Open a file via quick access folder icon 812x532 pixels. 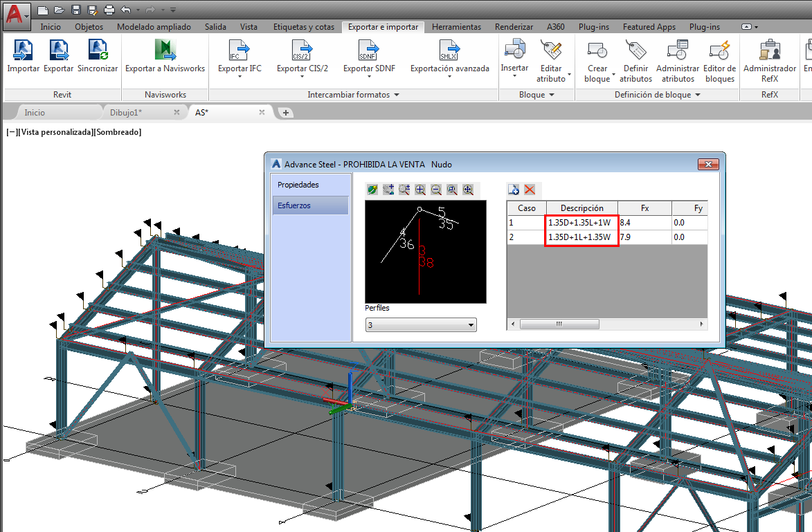click(59, 10)
